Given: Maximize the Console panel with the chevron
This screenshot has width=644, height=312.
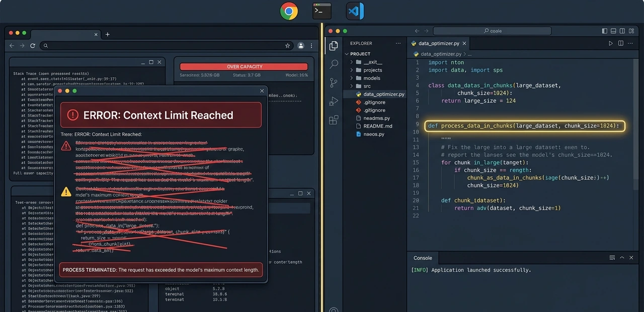Looking at the screenshot, I should coord(622,258).
